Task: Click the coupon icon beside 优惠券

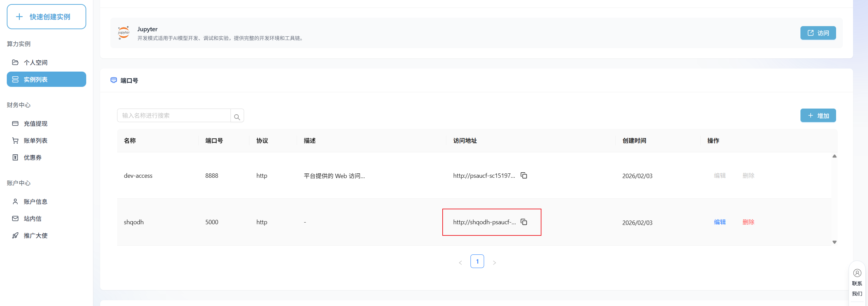Action: point(15,157)
